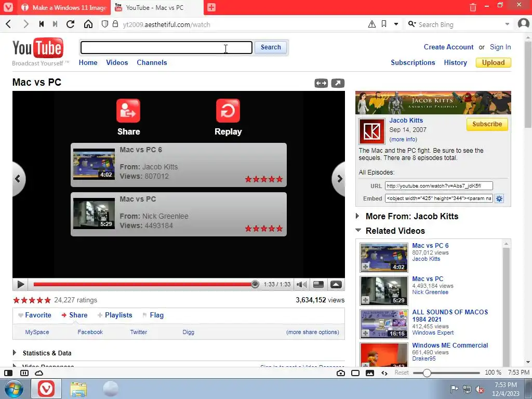Subscribe to Jacob Kitts
Viewport: 532px width, 399px height.
tap(487, 124)
